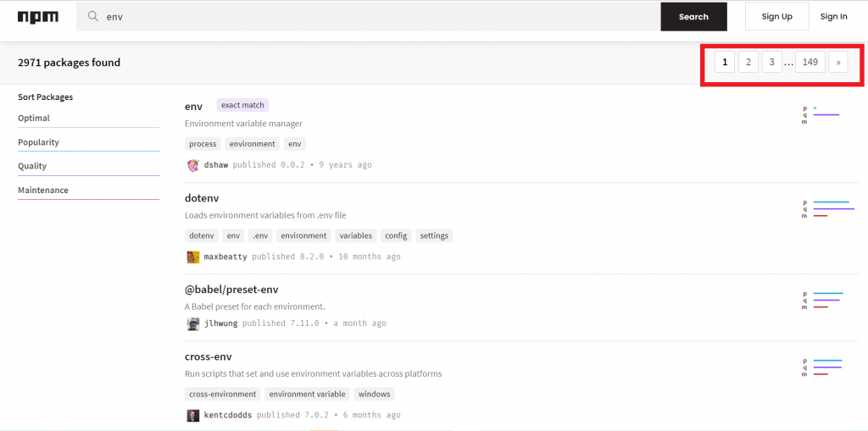The height and width of the screenshot is (431, 868).
Task: Sort packages by Popularity
Action: 88,142
